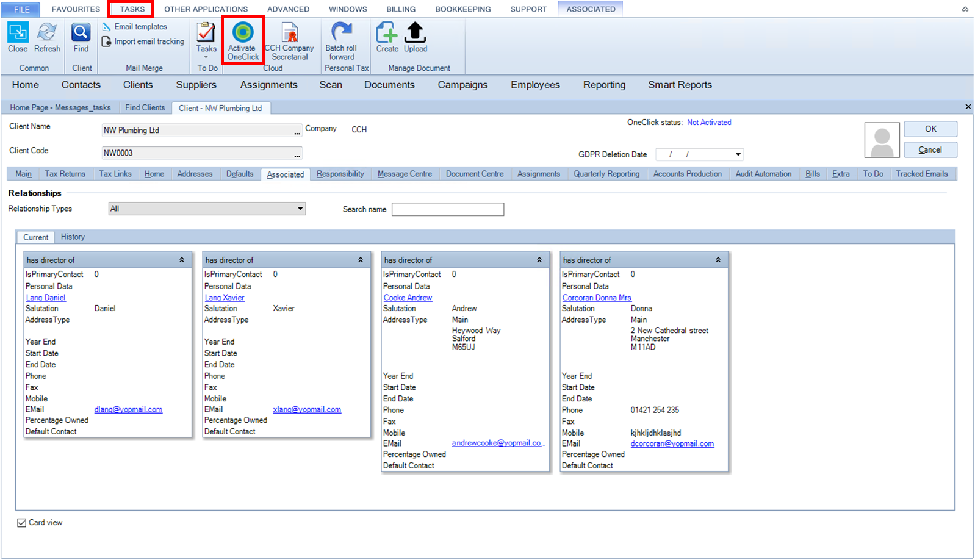Screen dimensions: 975x560
Task: Run Batch roll forward
Action: point(341,40)
